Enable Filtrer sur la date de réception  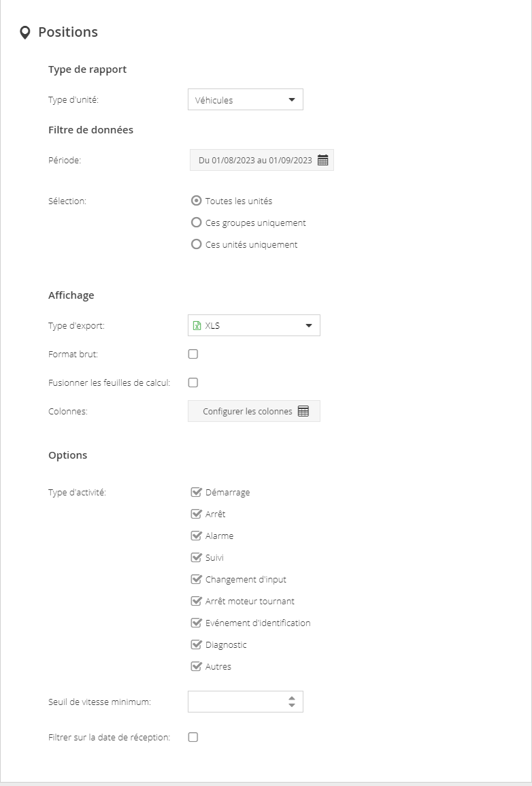[x=193, y=737]
